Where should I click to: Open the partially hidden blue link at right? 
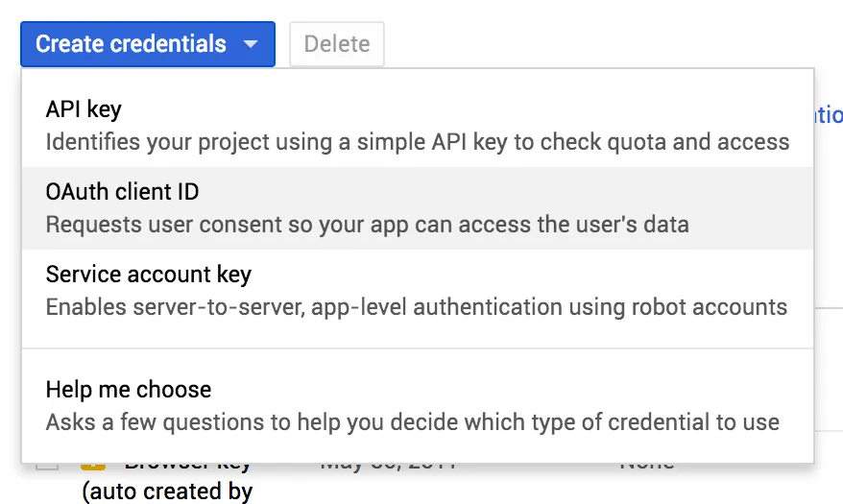coord(828,115)
